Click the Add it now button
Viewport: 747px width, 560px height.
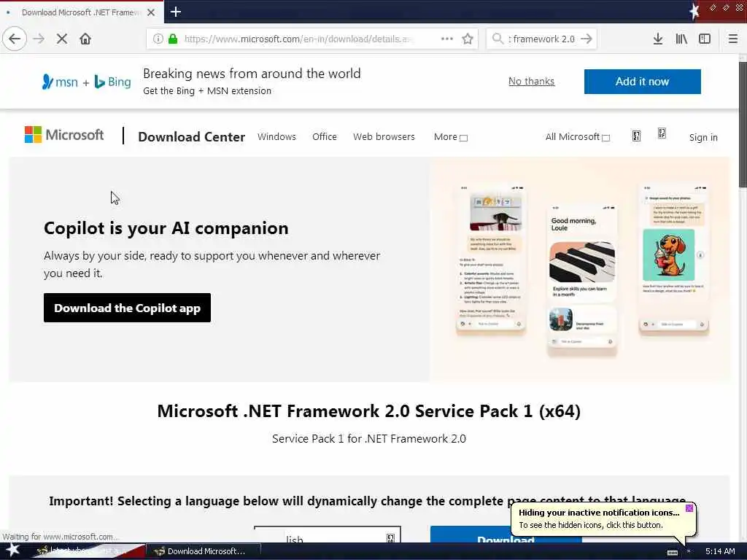[642, 82]
